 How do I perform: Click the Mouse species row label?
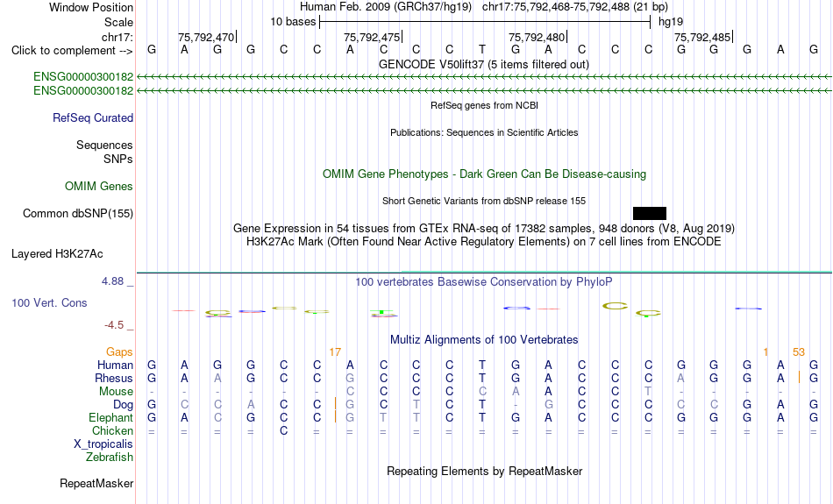(117, 392)
